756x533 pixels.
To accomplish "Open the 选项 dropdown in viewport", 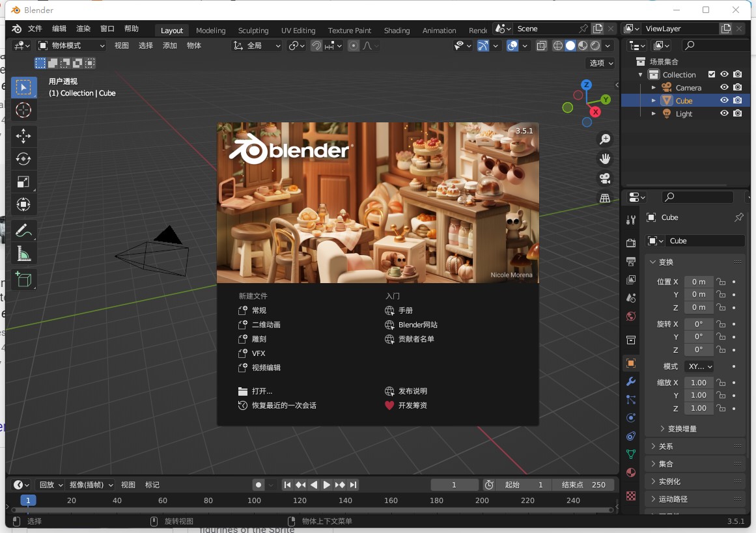I will pos(600,63).
